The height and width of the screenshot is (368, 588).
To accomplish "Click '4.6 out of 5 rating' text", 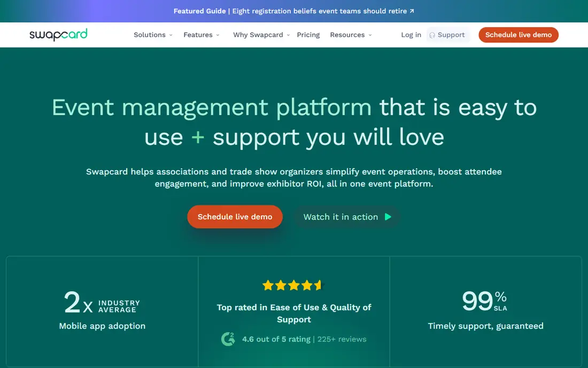I will [276, 339].
